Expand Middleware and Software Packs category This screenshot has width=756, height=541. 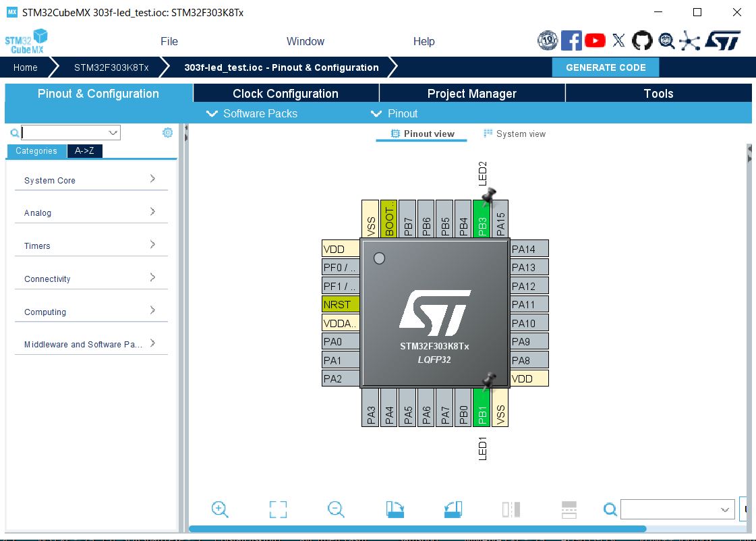point(91,344)
